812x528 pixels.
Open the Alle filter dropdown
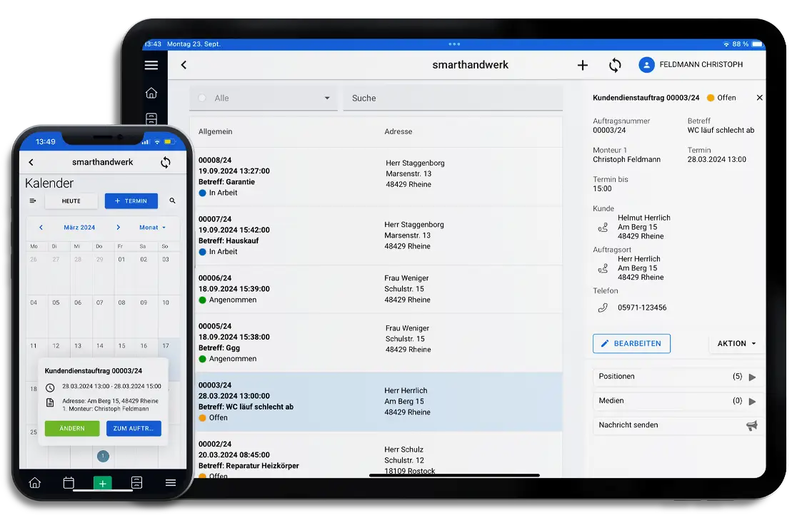(x=327, y=98)
